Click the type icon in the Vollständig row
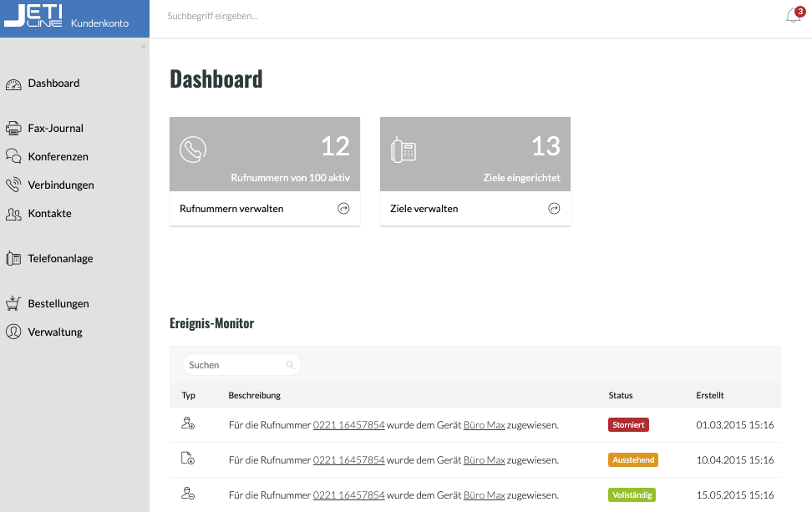The width and height of the screenshot is (812, 512). click(x=188, y=494)
